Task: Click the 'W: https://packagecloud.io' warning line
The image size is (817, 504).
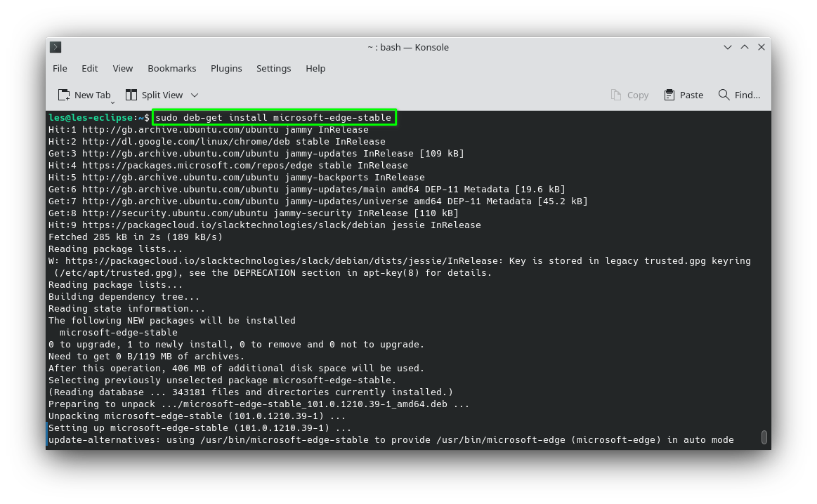Action: pos(400,261)
